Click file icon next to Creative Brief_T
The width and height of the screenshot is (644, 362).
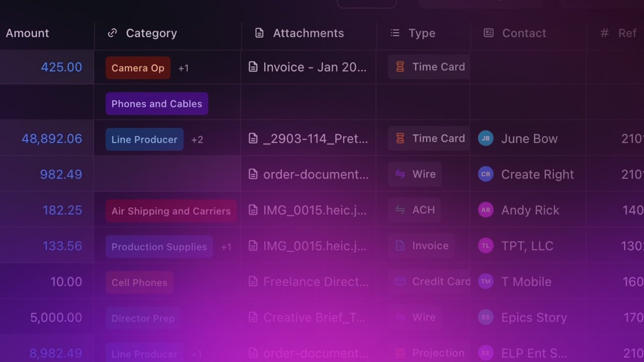pos(253,317)
